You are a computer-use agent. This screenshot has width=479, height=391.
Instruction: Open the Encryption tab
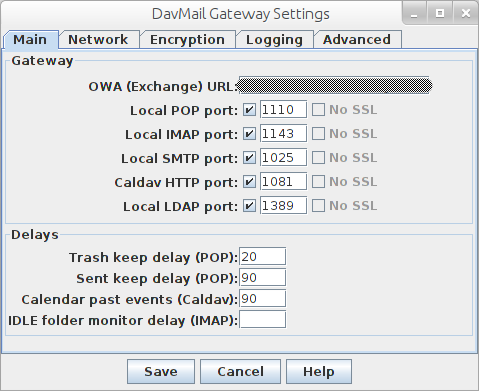click(x=188, y=40)
